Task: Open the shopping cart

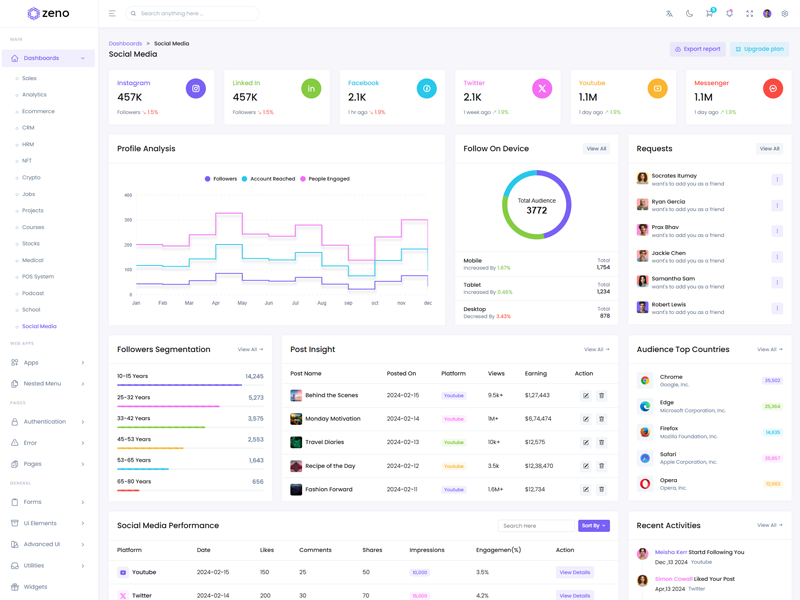Action: [x=709, y=14]
